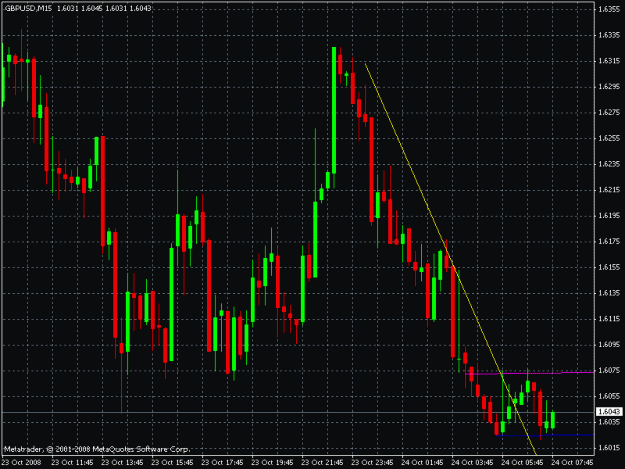Screen dimensions: 625x469
Task: Click the 1.6275 price axis label
Action: tap(609, 112)
